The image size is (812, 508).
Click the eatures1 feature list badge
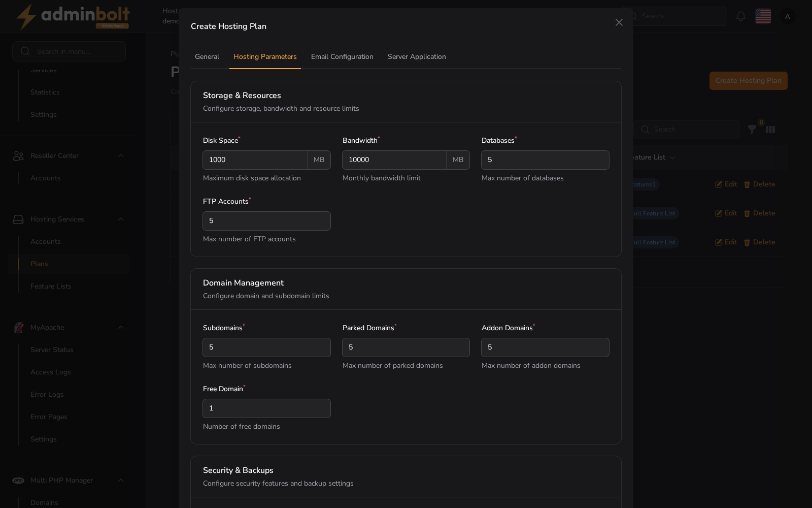(x=646, y=184)
